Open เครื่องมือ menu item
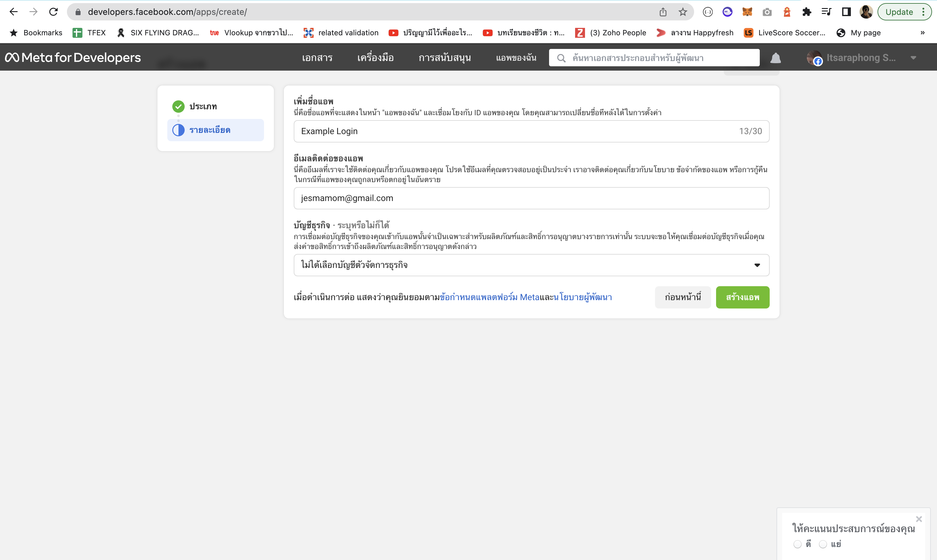The height and width of the screenshot is (560, 937). click(375, 57)
